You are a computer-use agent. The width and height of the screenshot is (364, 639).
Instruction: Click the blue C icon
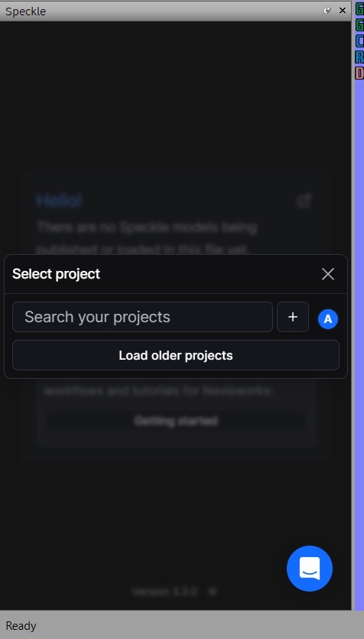(359, 41)
